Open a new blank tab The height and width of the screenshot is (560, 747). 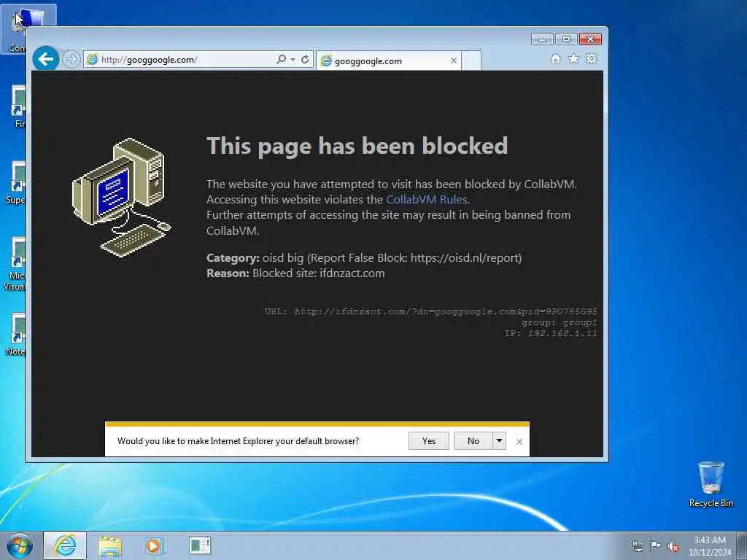(x=471, y=61)
